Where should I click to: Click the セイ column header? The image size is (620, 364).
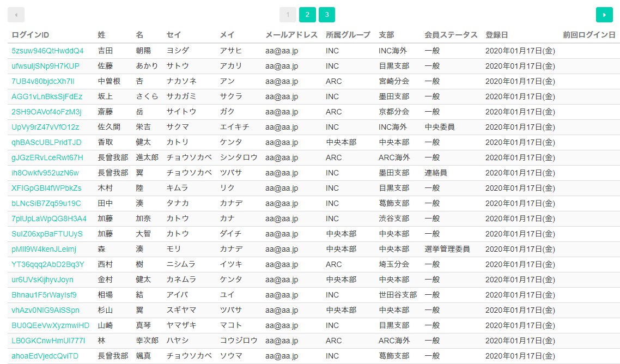[174, 35]
